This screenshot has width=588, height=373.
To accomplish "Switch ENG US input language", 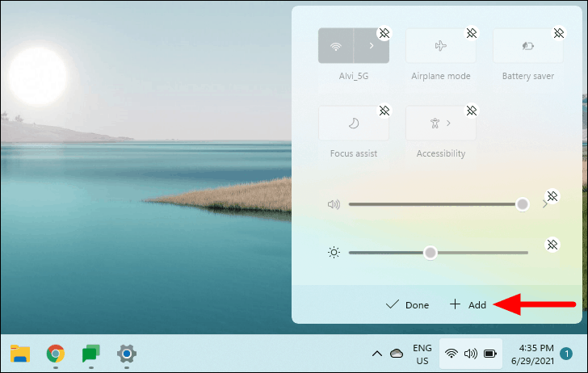I will [422, 354].
